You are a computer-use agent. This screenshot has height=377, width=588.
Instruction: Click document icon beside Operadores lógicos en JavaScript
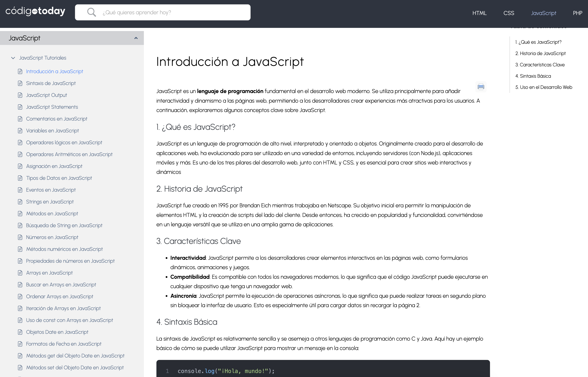pyautogui.click(x=20, y=143)
